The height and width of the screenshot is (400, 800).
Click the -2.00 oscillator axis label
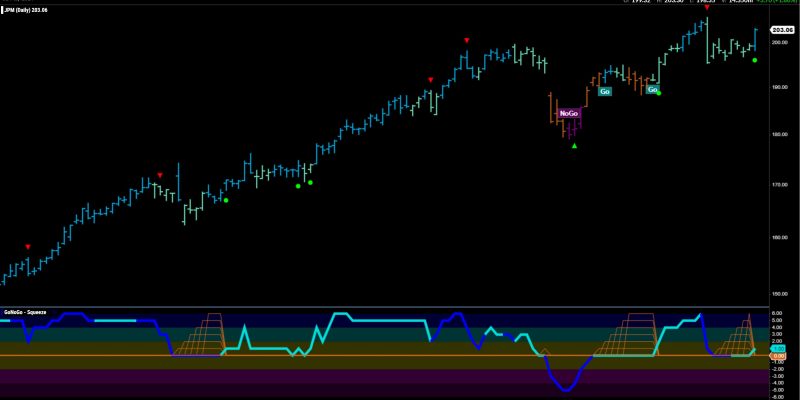[779, 369]
